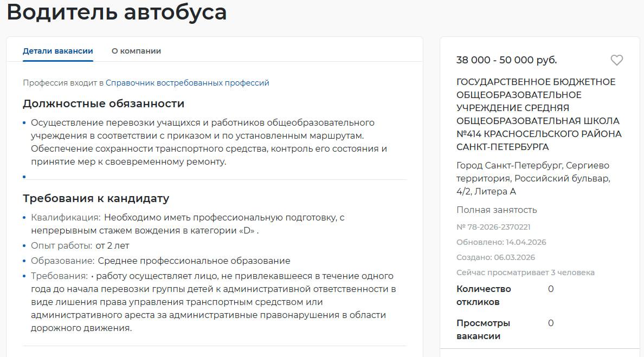Click the «Просмотры вакансии» label
The width and height of the screenshot is (644, 357).
[x=483, y=329]
